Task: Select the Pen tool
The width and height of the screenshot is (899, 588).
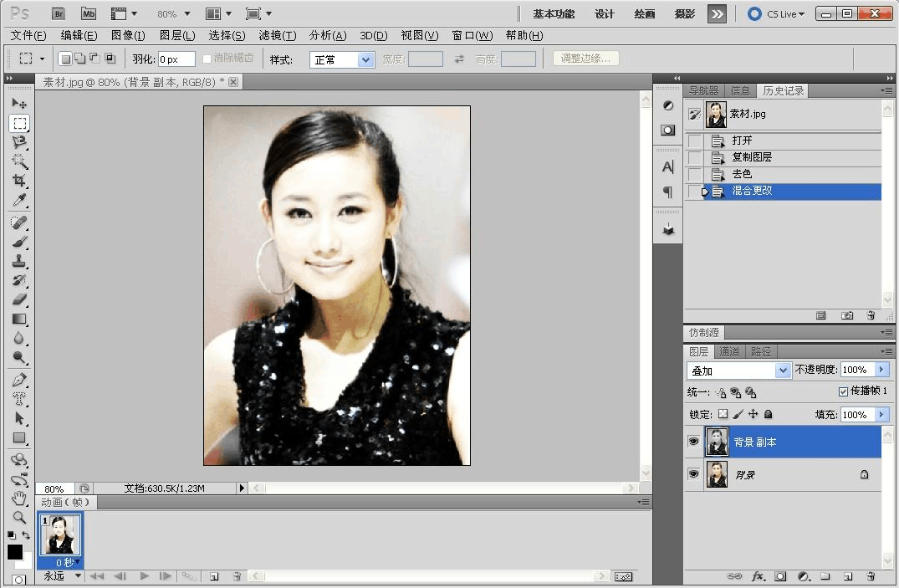Action: click(19, 380)
